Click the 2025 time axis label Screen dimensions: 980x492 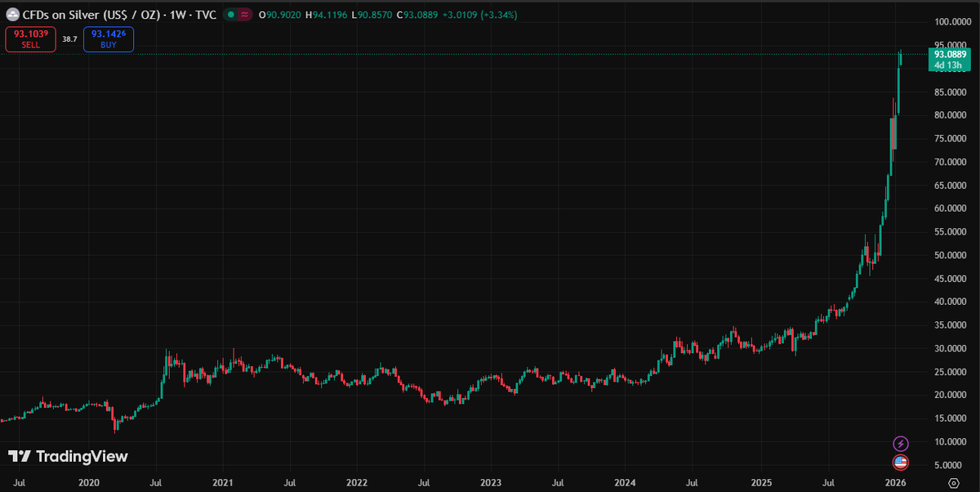point(761,483)
